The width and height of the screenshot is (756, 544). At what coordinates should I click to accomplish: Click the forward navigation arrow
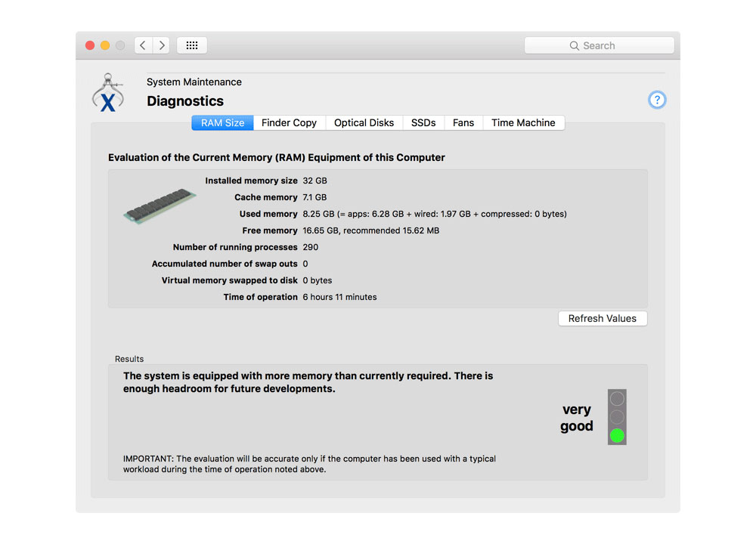(161, 45)
